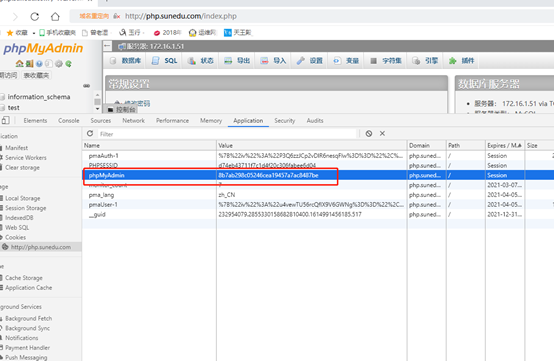Open the 导出 export tab

[237, 61]
